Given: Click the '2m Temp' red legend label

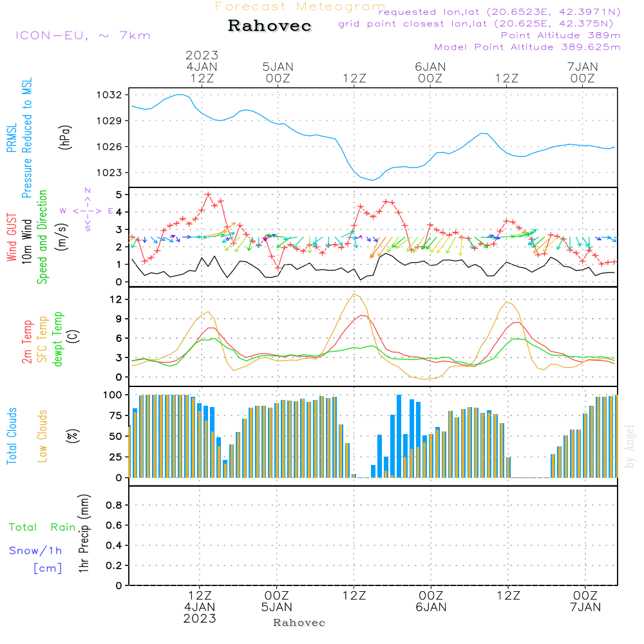Looking at the screenshot, I should [x=26, y=342].
